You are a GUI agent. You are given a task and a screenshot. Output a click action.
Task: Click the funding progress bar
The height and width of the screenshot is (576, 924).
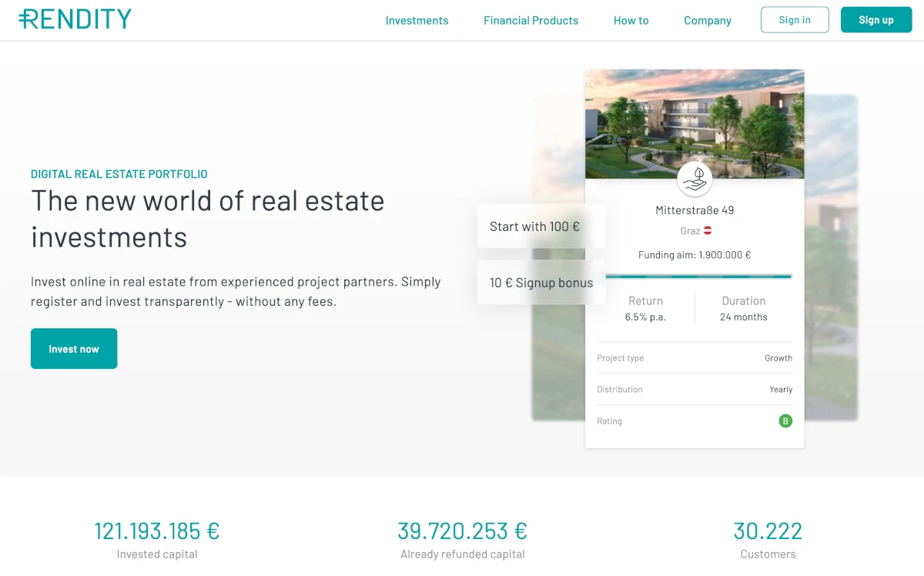click(698, 276)
